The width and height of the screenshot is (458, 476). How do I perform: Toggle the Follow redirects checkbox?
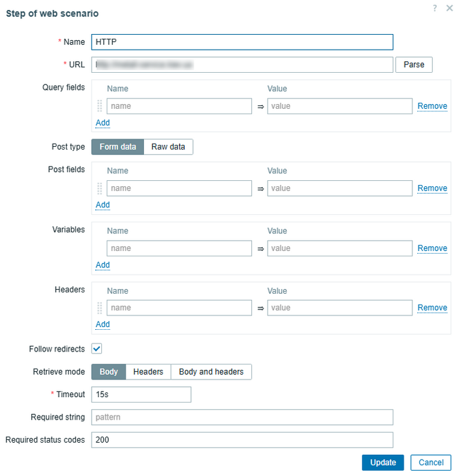click(96, 349)
